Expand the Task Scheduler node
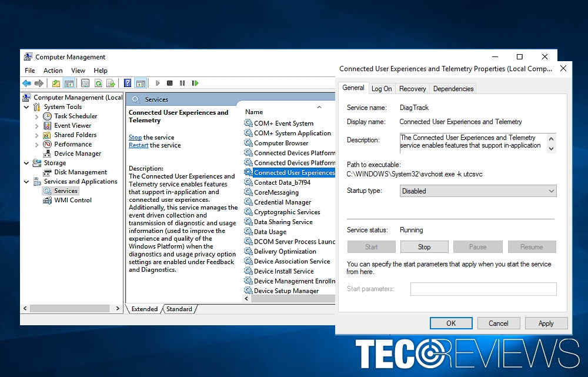This screenshot has width=588, height=377. pyautogui.click(x=36, y=116)
